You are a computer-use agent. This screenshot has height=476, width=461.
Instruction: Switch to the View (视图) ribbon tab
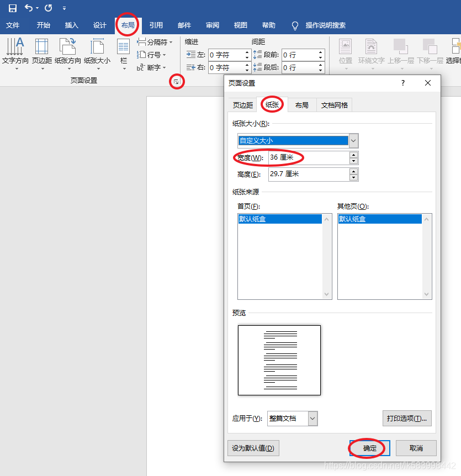240,25
